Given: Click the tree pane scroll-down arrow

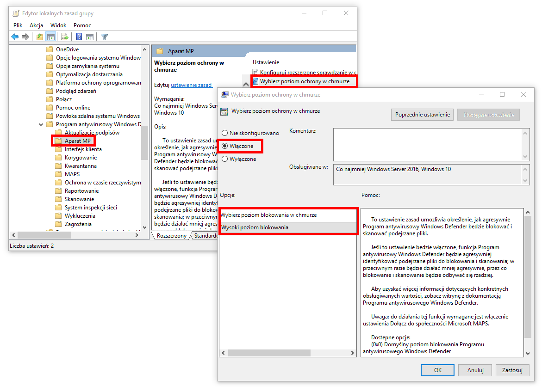Looking at the screenshot, I should (x=145, y=227).
